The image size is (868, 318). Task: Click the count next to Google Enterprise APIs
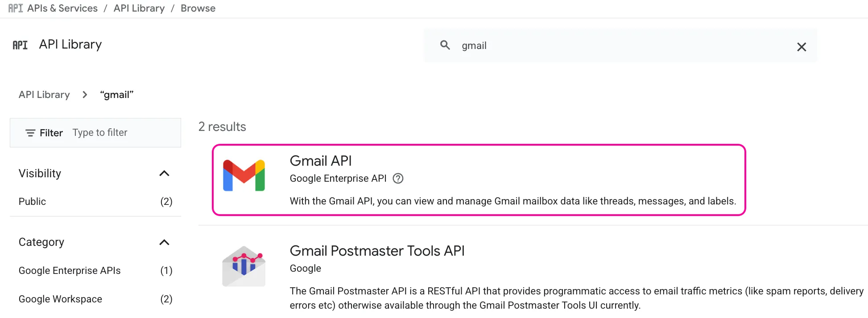[x=166, y=270]
